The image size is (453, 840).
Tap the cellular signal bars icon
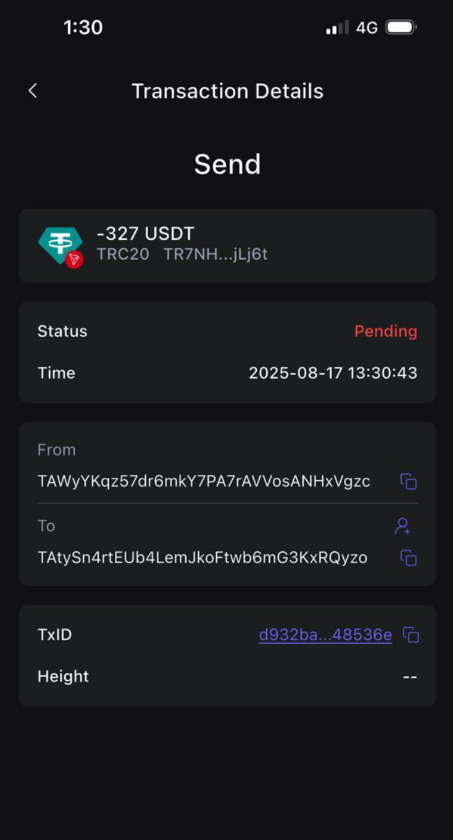coord(337,27)
